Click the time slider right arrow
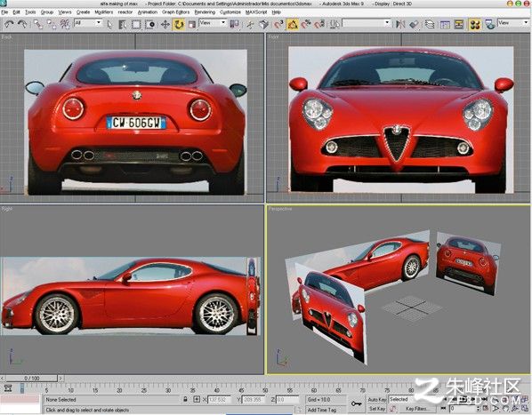Screen dimensions: 532x415 point(60,378)
